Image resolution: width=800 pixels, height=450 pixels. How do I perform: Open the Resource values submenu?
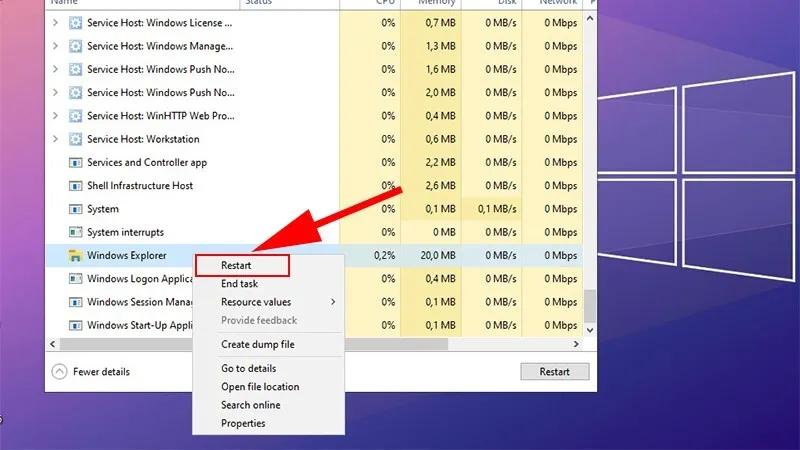pyautogui.click(x=268, y=302)
